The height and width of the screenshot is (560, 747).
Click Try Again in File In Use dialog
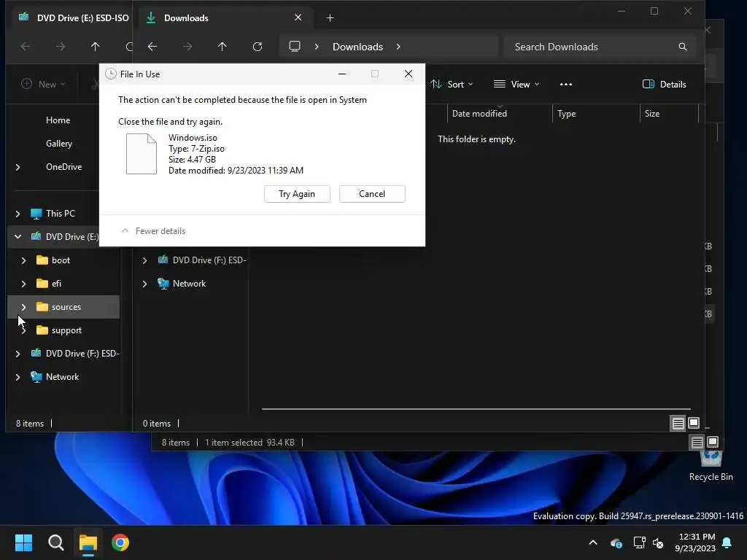coord(297,194)
